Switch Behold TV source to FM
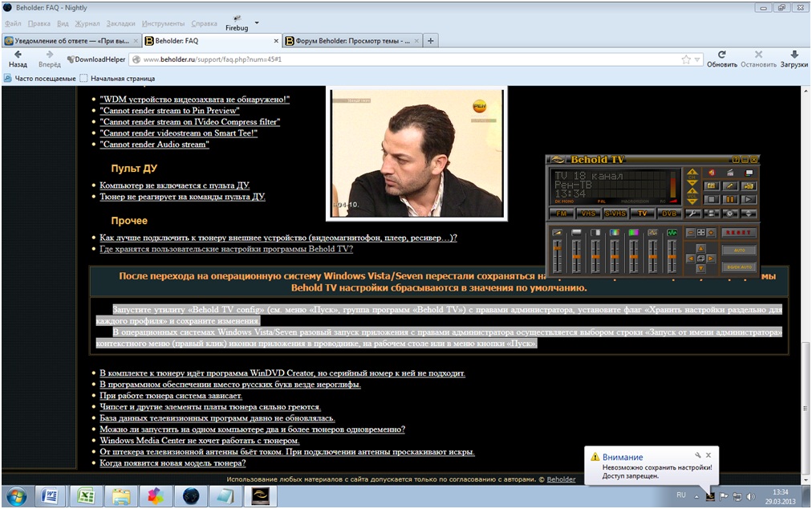 562,214
